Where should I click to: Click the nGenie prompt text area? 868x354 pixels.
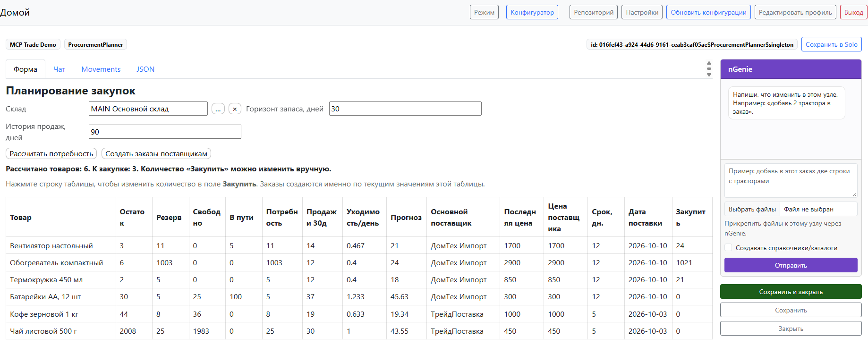tap(791, 180)
